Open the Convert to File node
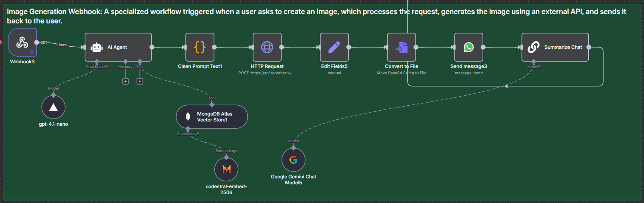Image resolution: width=644 pixels, height=203 pixels. tap(402, 48)
